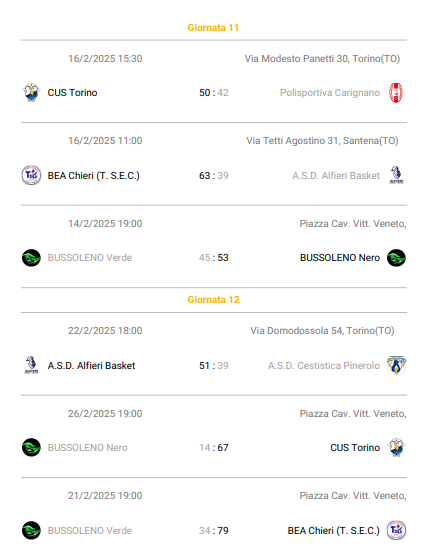
Task: Click the CUS Torino team name in Giornata 11
Action: click(72, 93)
